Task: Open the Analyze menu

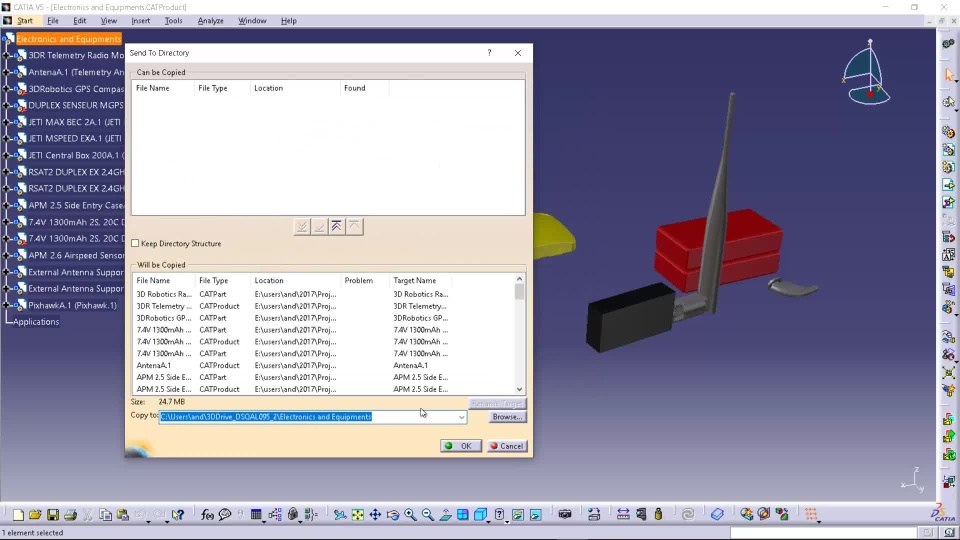Action: pos(210,21)
